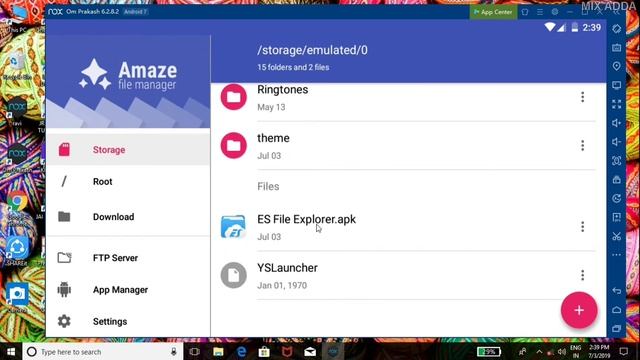The height and width of the screenshot is (360, 640).
Task: Click Nox more tools ellipsis
Action: click(x=616, y=255)
